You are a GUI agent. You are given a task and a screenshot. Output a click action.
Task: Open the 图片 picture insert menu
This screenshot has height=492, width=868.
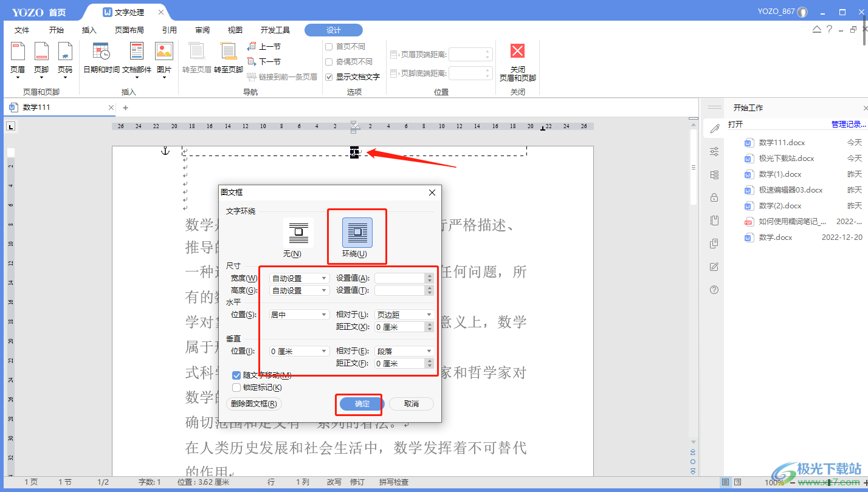tap(164, 59)
